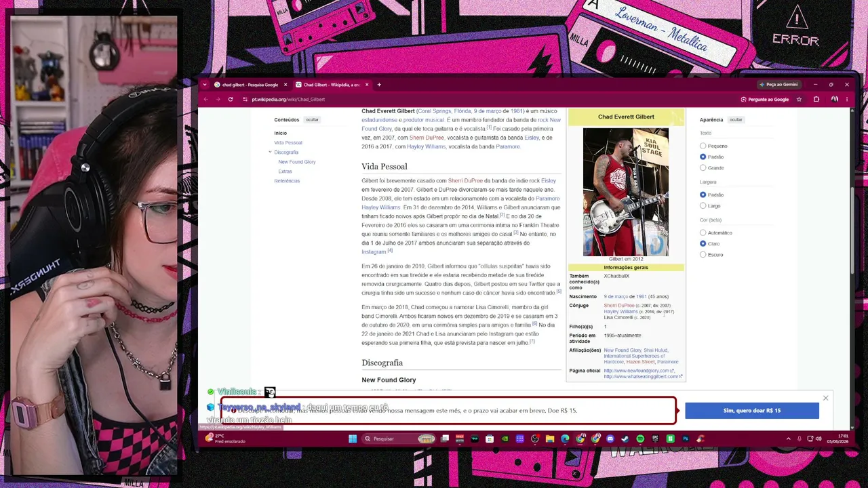Open a new browser tab
868x488 pixels.
(x=379, y=85)
